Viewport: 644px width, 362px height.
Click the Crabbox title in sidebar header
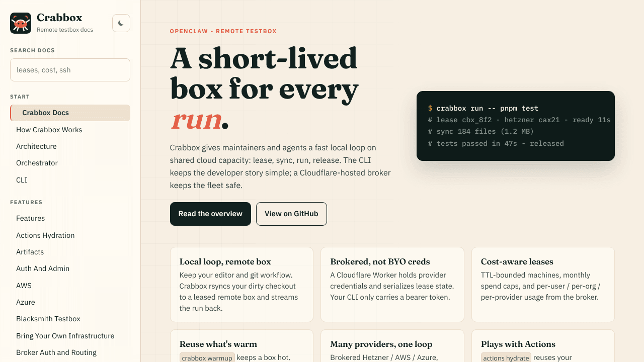[59, 18]
